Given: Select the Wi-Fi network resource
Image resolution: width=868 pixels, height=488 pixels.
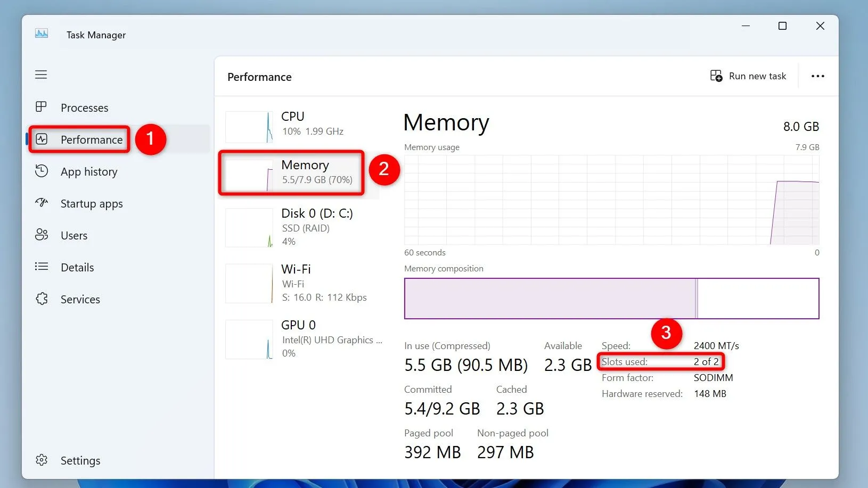Looking at the screenshot, I should [296, 283].
